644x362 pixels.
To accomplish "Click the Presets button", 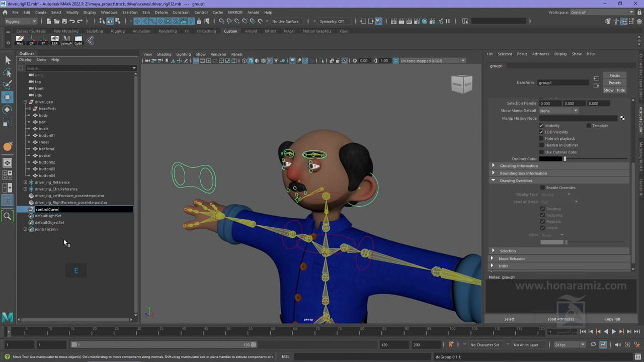I will point(615,83).
